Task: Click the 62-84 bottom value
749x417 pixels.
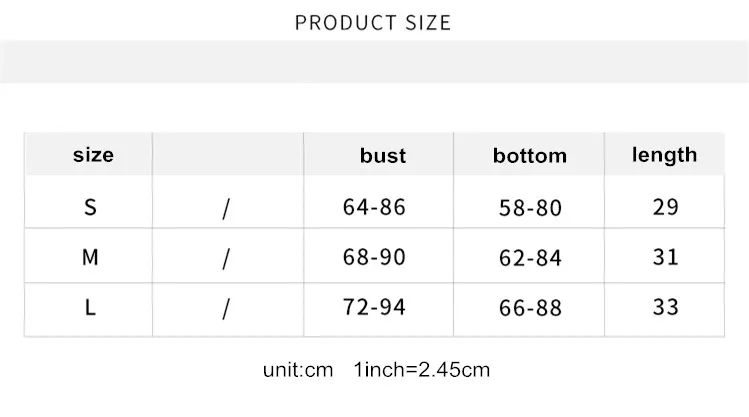Action: (530, 258)
